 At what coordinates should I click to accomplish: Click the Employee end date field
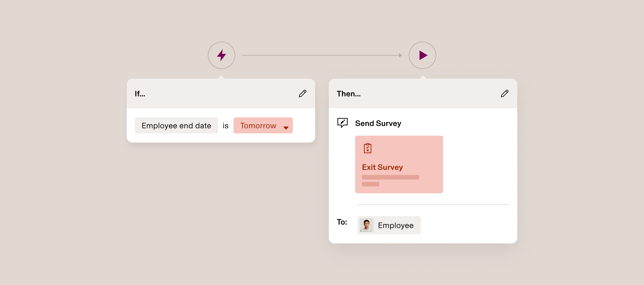[x=176, y=125]
